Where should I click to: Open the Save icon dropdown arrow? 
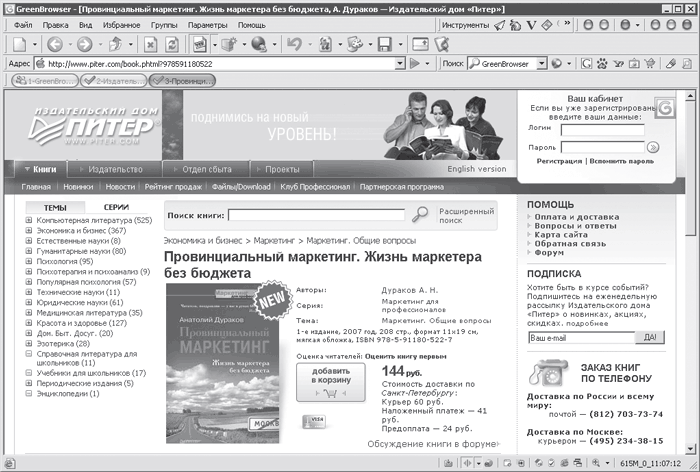pyautogui.click(x=400, y=44)
